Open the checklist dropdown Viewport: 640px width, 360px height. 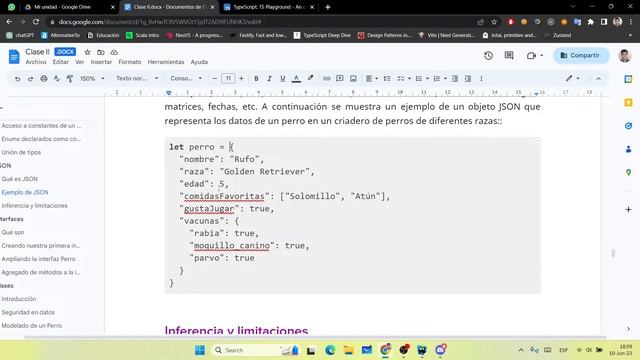tap(404, 78)
